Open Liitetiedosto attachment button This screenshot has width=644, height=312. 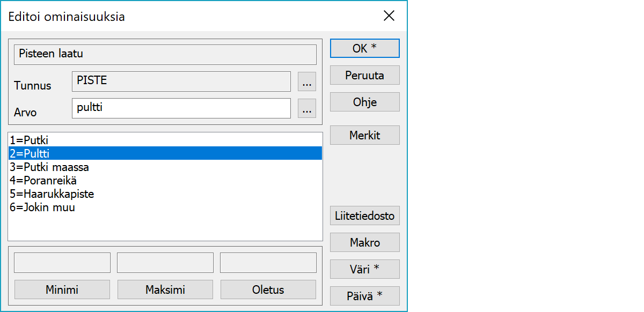point(364,216)
